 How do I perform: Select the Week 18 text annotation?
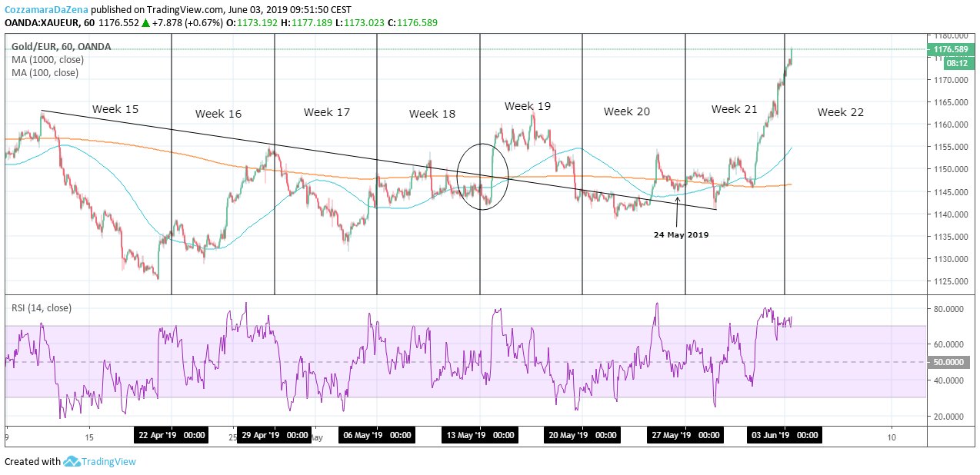tap(432, 114)
